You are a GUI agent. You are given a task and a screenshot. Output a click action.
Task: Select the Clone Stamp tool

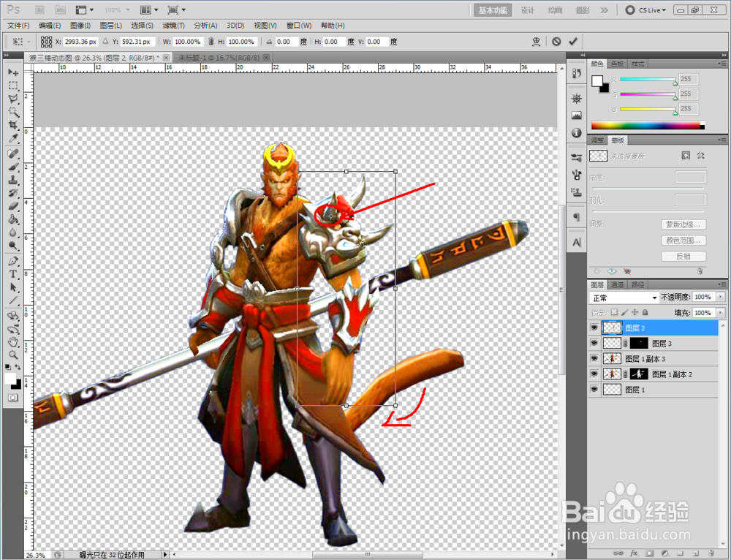13,180
